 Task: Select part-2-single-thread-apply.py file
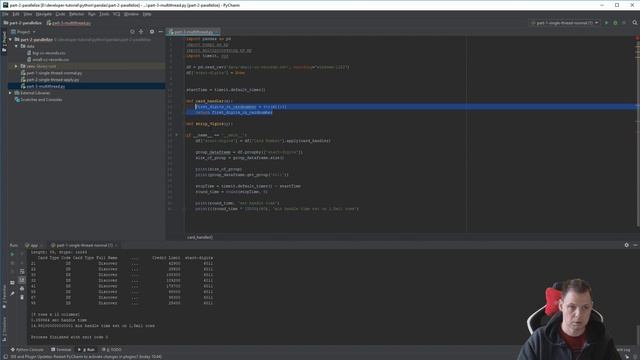[50, 80]
